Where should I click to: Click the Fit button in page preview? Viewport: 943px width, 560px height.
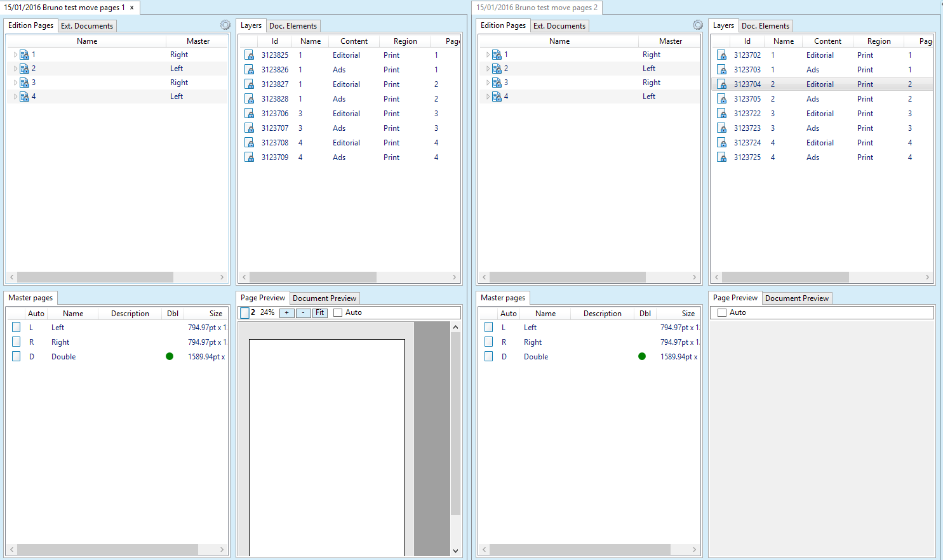(x=320, y=312)
